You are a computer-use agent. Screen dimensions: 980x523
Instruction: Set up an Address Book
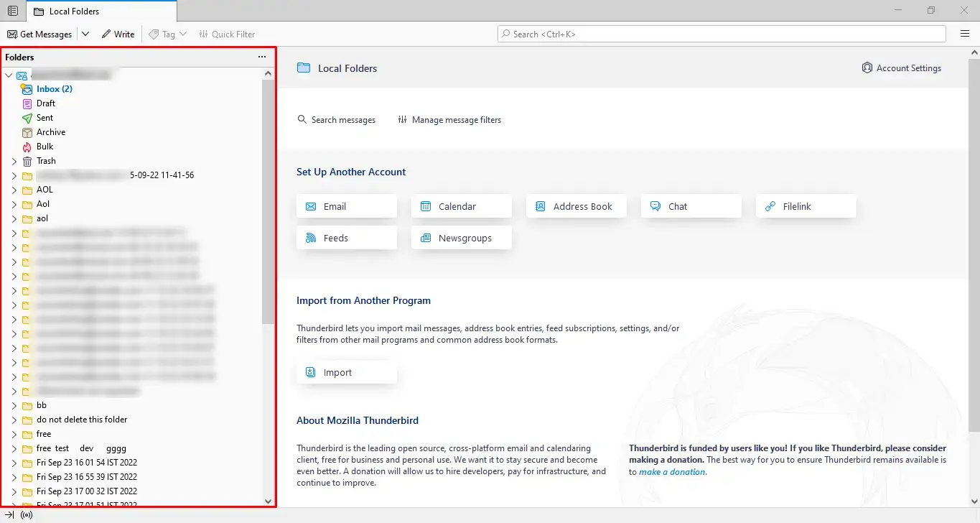pyautogui.click(x=577, y=206)
